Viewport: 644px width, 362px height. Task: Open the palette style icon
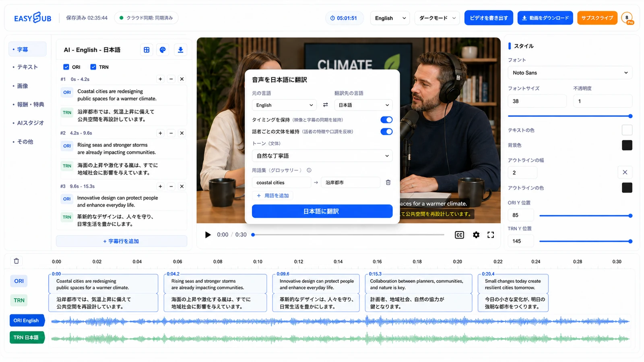163,50
